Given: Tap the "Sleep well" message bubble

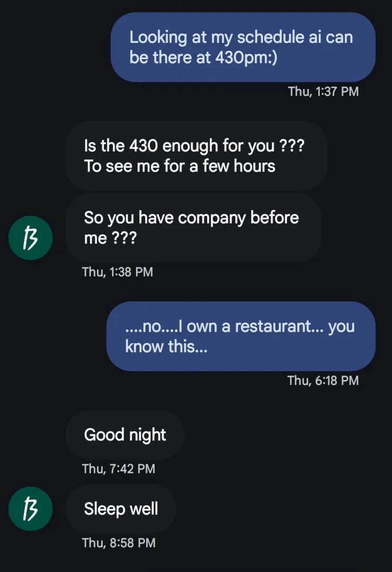Looking at the screenshot, I should 121,509.
